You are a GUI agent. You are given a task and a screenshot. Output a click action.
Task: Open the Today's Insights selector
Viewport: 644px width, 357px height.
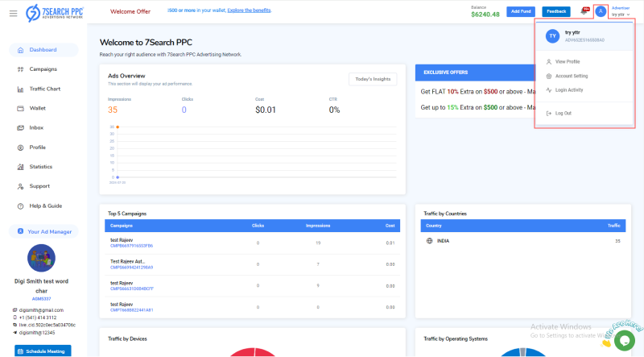pyautogui.click(x=373, y=79)
